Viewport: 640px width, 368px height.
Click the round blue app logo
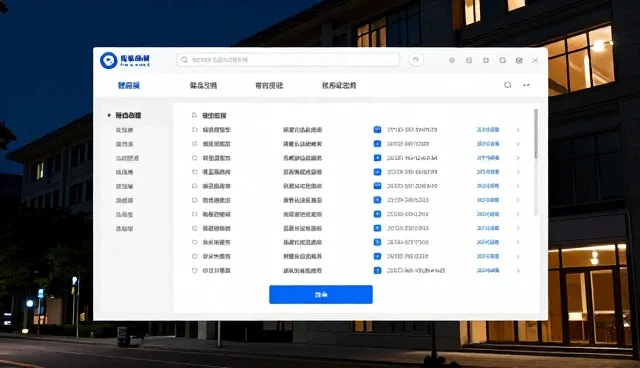pyautogui.click(x=109, y=60)
